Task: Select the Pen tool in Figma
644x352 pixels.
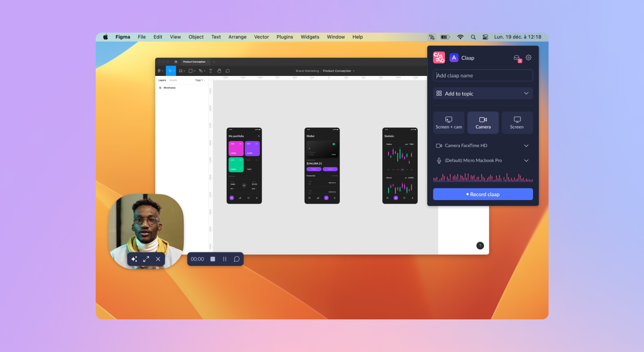Action: [x=201, y=71]
